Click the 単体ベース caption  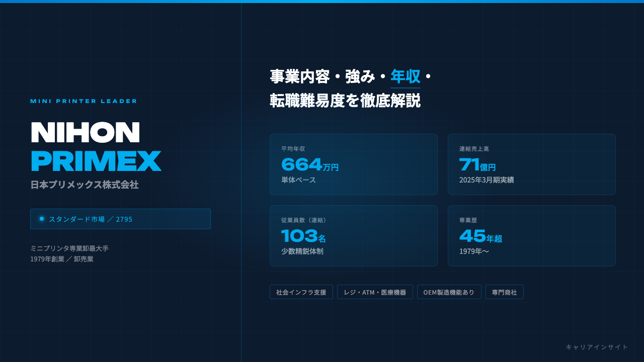[299, 180]
